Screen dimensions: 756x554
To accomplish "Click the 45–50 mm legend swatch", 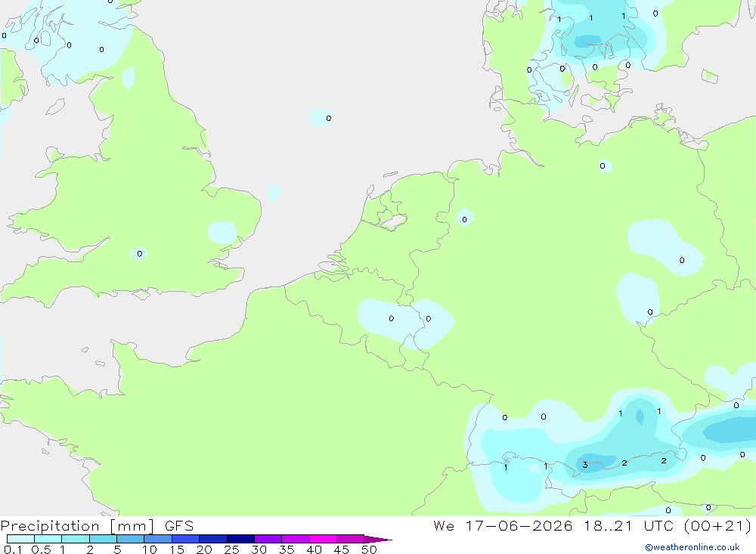I will pos(351,539).
